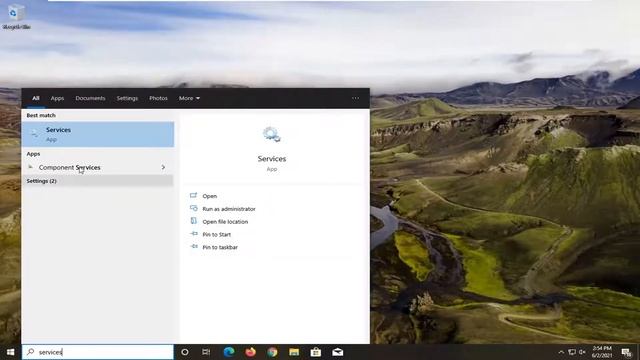
Task: Open network status tray icon
Action: coord(572,352)
